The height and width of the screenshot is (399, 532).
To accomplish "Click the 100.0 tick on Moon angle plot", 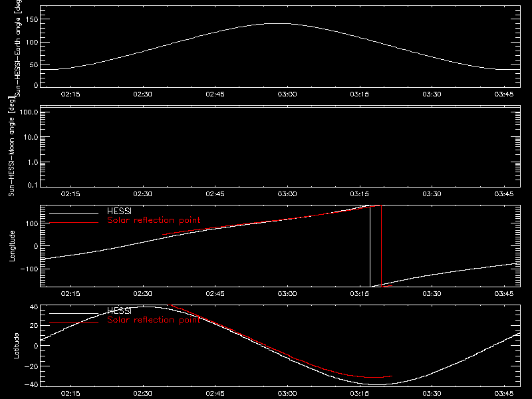I will (x=29, y=112).
